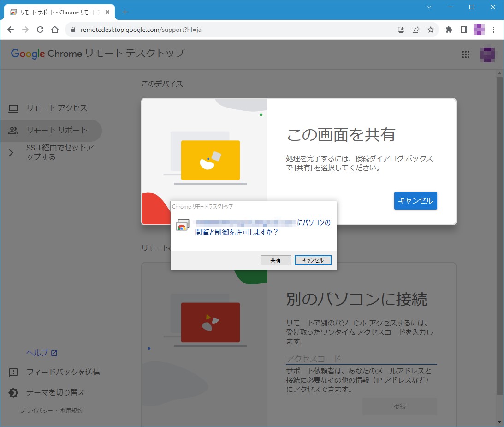The height and width of the screenshot is (427, 504).
Task: Select the リモート サポート browser tab
Action: (59, 12)
